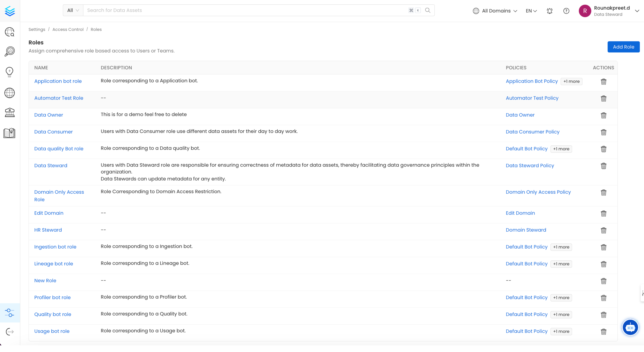Click the Add Role button
Image resolution: width=644 pixels, height=352 pixels.
pos(623,47)
